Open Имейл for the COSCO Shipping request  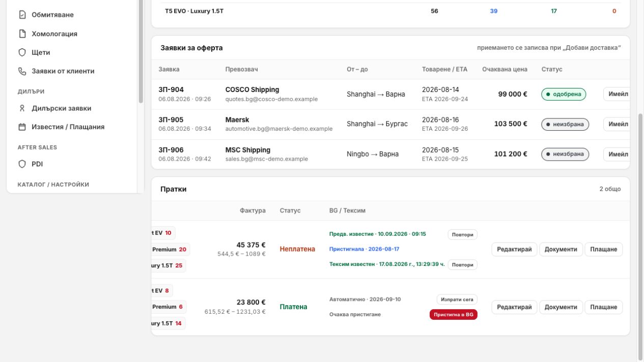click(x=617, y=94)
